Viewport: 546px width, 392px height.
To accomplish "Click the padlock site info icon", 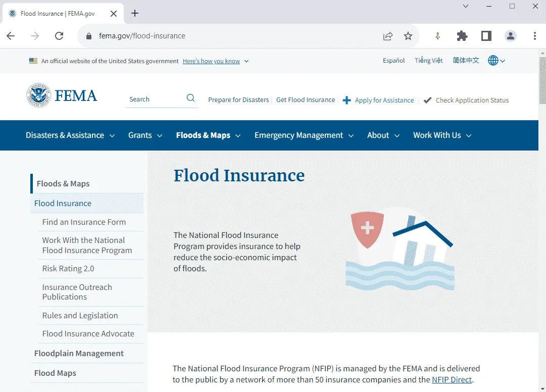I will click(89, 36).
